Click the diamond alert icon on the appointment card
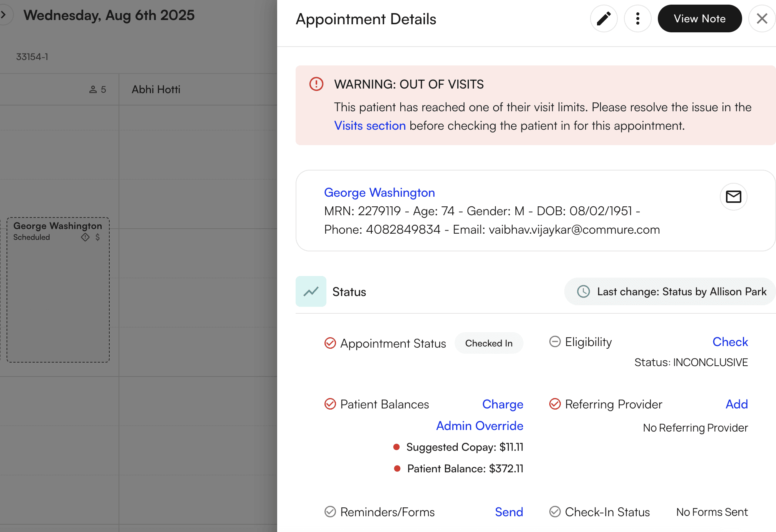Viewport: 776px width, 532px height. [84, 238]
